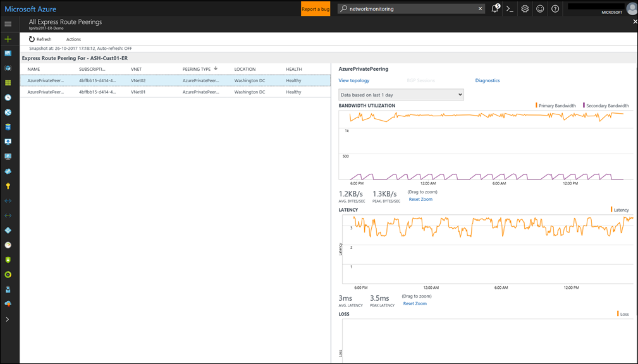
Task: Open the help question mark icon
Action: click(555, 9)
